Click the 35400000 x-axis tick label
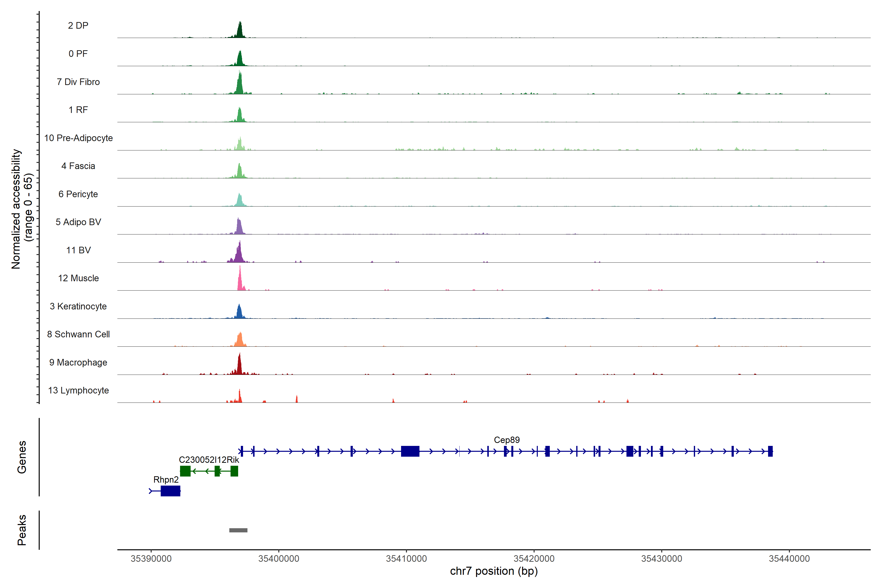The width and height of the screenshot is (882, 588). tap(279, 559)
